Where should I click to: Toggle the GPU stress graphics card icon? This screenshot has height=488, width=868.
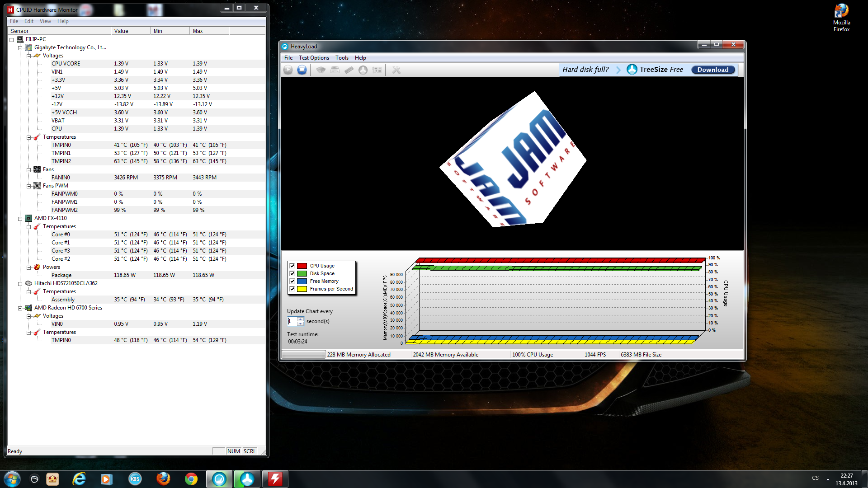377,70
